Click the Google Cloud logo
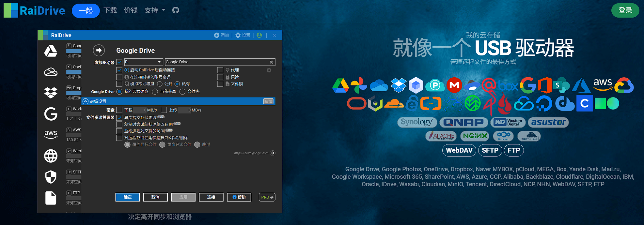Image resolution: width=644 pixels, height=225 pixels. coord(624,86)
